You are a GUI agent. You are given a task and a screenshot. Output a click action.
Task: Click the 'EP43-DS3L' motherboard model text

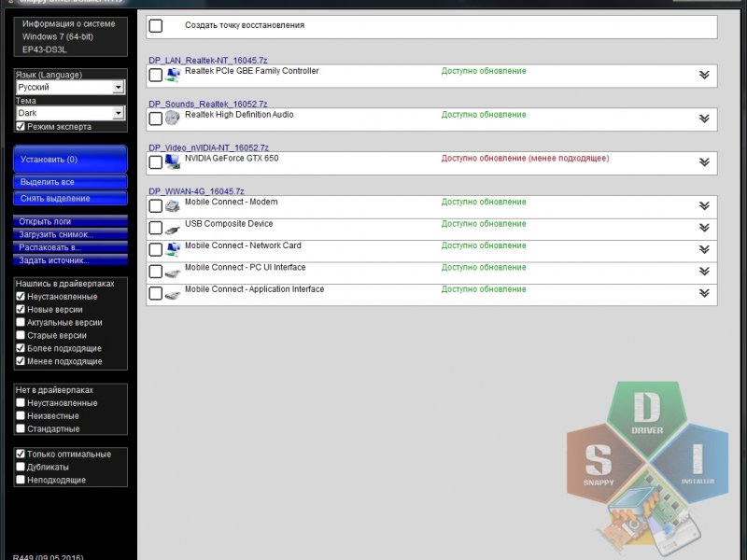tap(44, 49)
